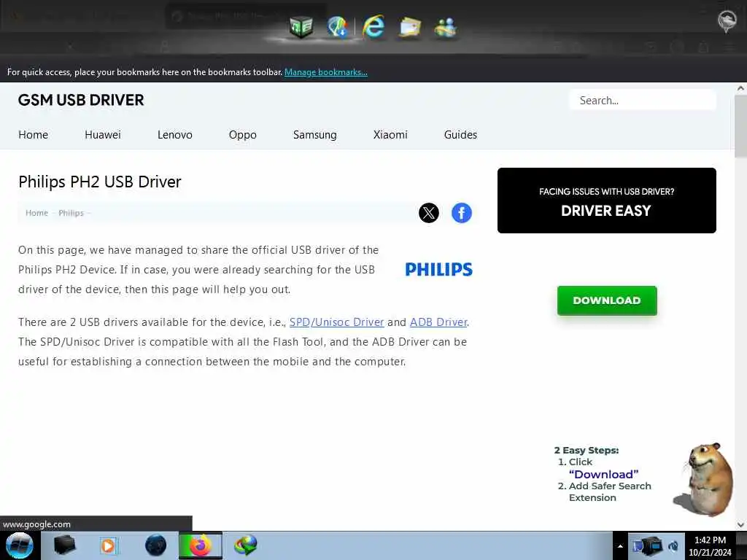Viewport: 747px width, 560px height.
Task: Click the Manage bookmarks link
Action: click(x=326, y=72)
